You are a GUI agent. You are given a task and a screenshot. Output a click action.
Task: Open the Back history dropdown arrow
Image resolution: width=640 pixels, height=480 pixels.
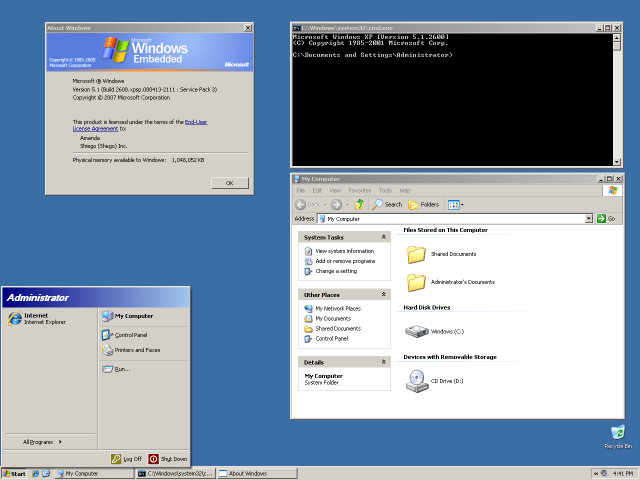[325, 205]
